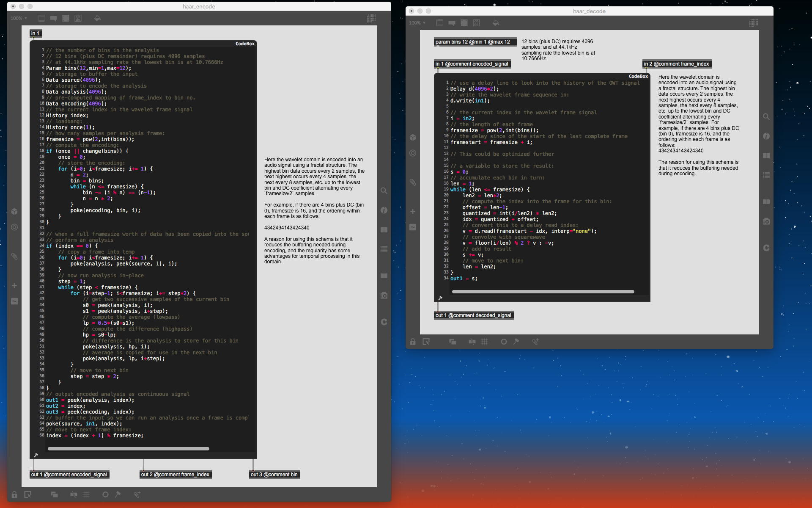The image size is (812, 508).
Task: Open grid dots menu in haar_decode toolbar
Action: 754,23
